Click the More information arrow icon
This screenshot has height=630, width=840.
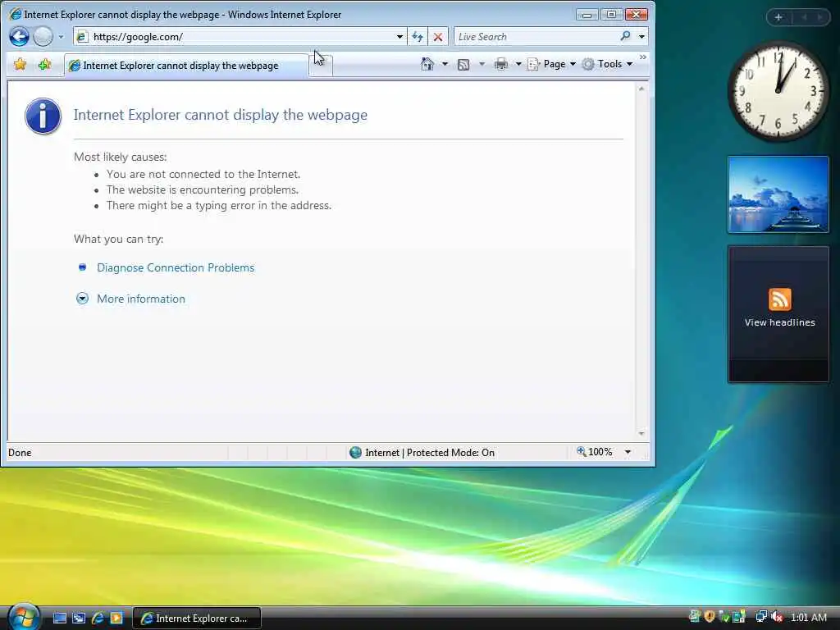click(x=82, y=299)
